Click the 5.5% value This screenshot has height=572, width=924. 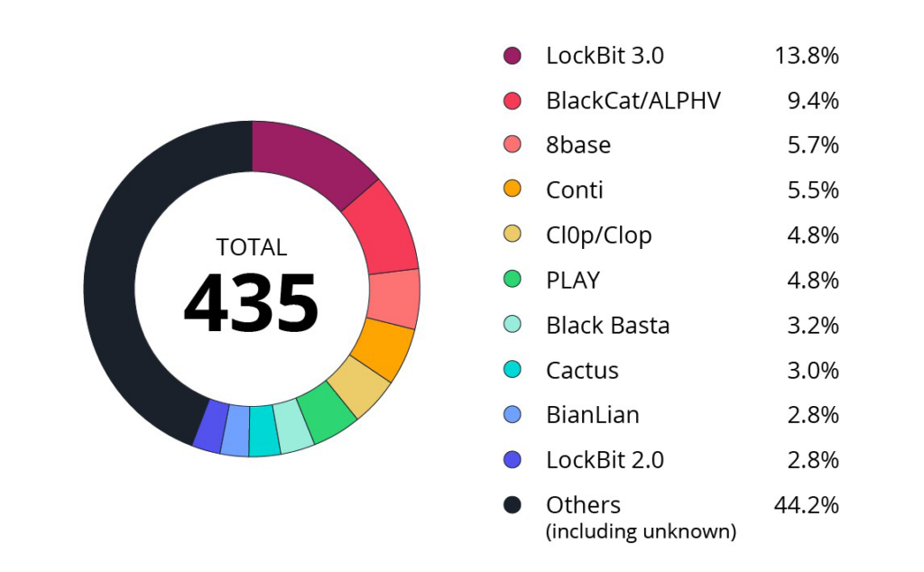click(813, 189)
